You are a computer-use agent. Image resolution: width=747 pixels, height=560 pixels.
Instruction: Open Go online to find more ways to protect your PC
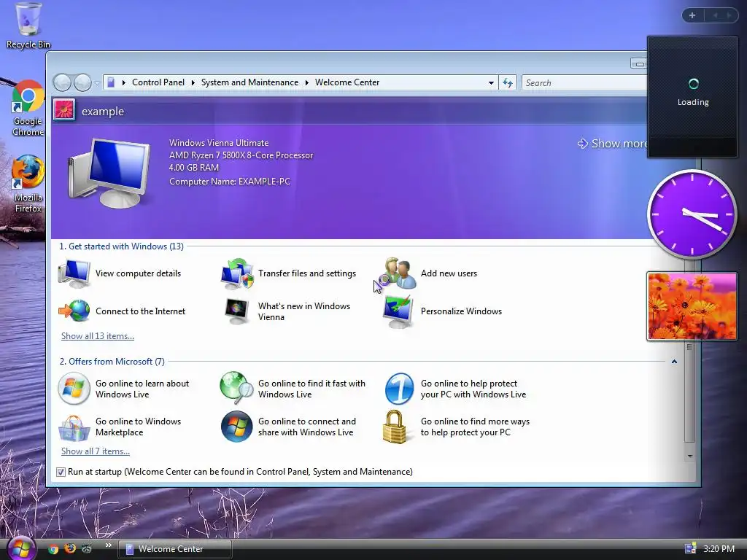457,427
